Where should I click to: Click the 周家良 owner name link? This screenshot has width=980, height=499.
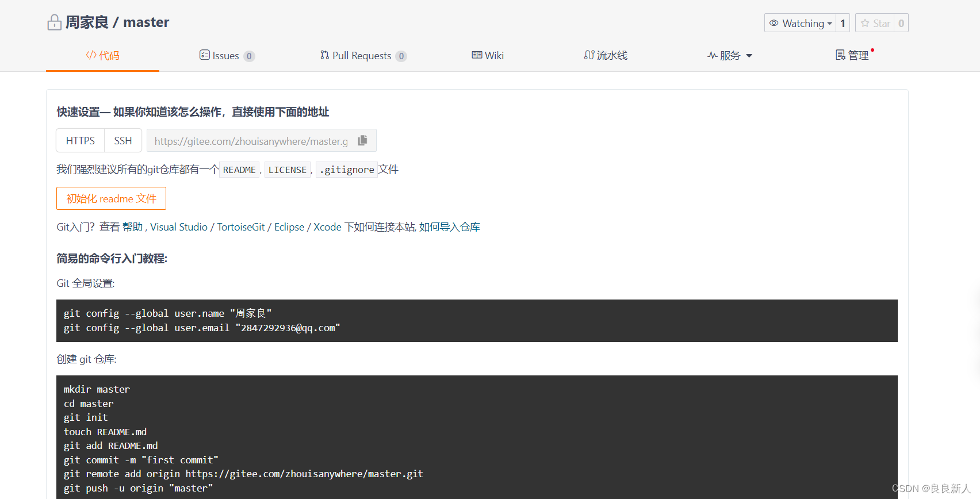coord(87,22)
